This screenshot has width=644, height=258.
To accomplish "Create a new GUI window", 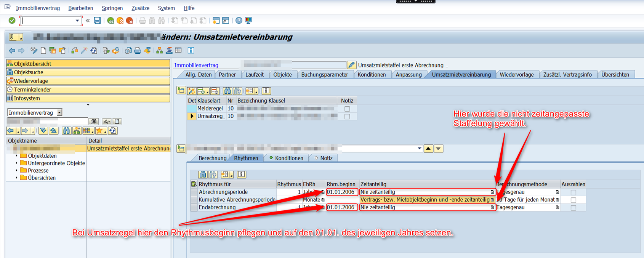I will pyautogui.click(x=216, y=21).
